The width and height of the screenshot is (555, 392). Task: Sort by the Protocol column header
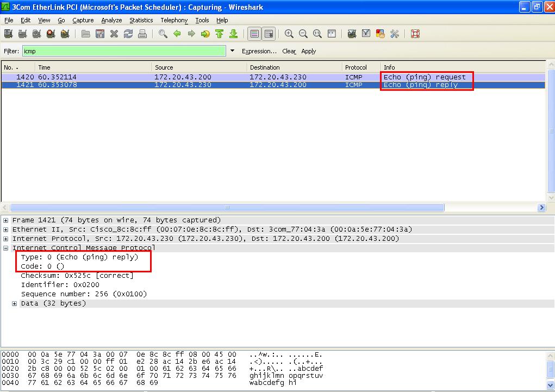[x=361, y=67]
